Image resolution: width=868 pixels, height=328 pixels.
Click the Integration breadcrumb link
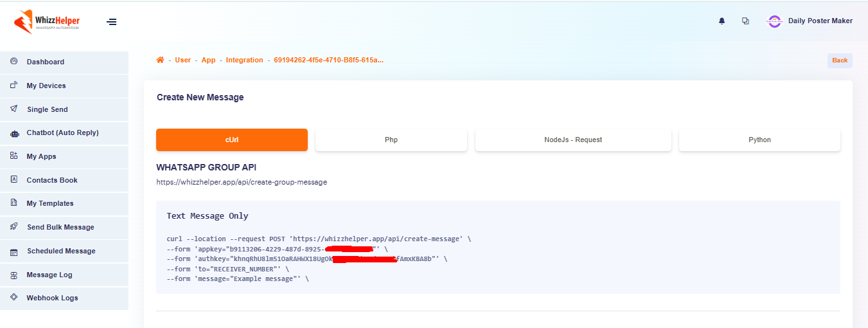[x=244, y=60]
